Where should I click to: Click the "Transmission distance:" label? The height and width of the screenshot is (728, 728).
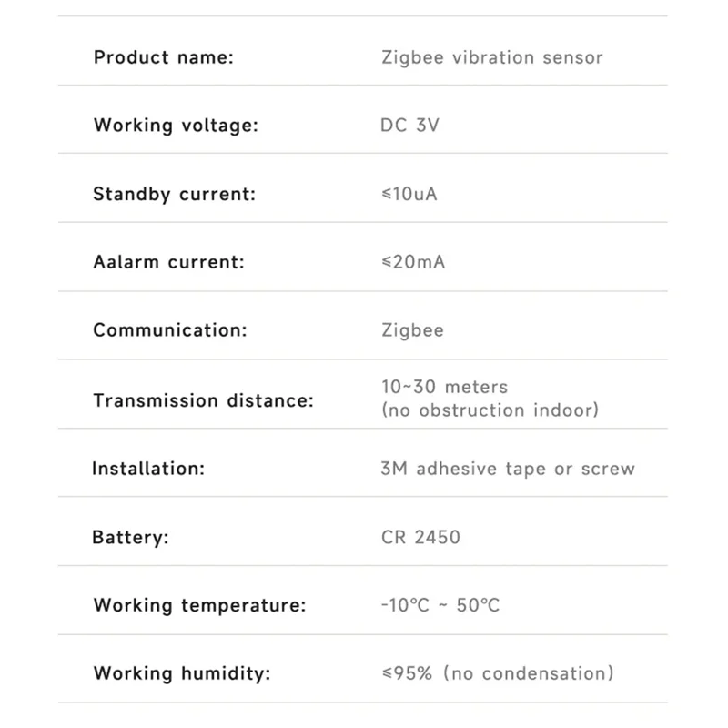point(203,400)
